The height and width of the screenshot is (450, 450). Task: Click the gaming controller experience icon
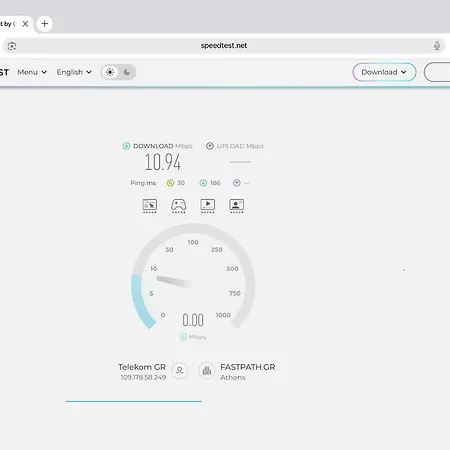179,206
